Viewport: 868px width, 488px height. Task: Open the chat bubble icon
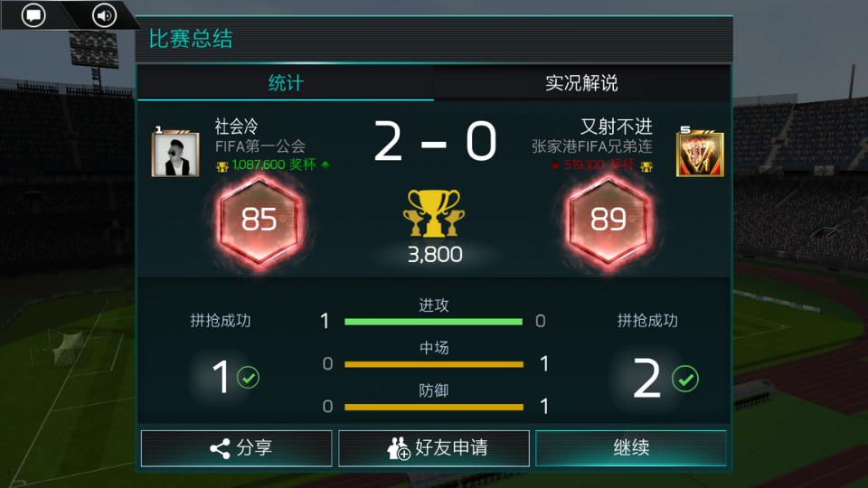pyautogui.click(x=33, y=15)
